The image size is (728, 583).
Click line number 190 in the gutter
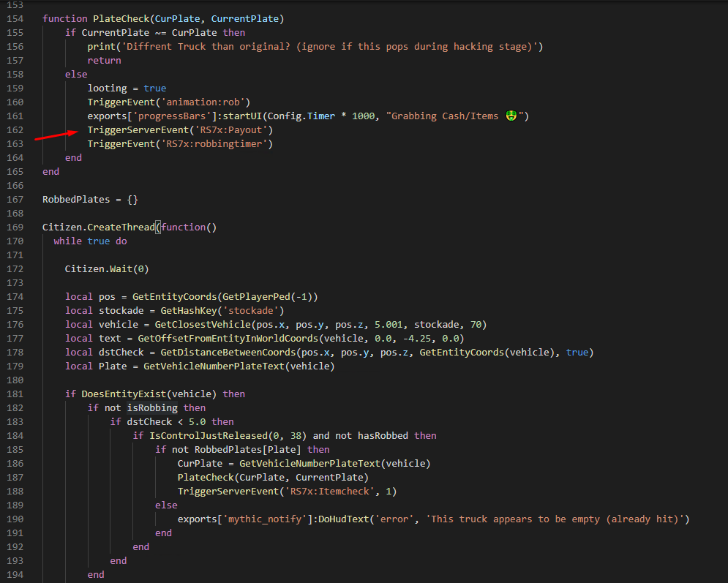pyautogui.click(x=15, y=519)
